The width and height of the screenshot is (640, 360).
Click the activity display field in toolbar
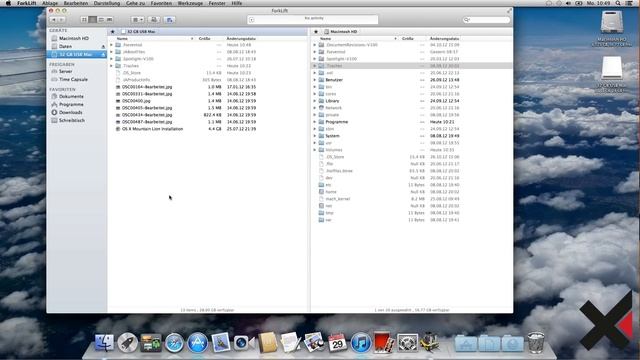[313, 19]
